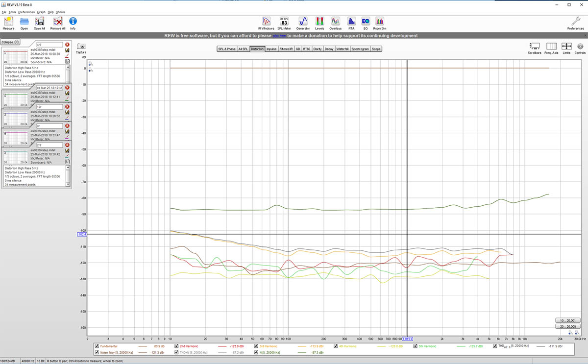Screen dimensions: 588x364
Task: Toggle the 4th Harmonic trace checkbox
Action: click(336, 346)
